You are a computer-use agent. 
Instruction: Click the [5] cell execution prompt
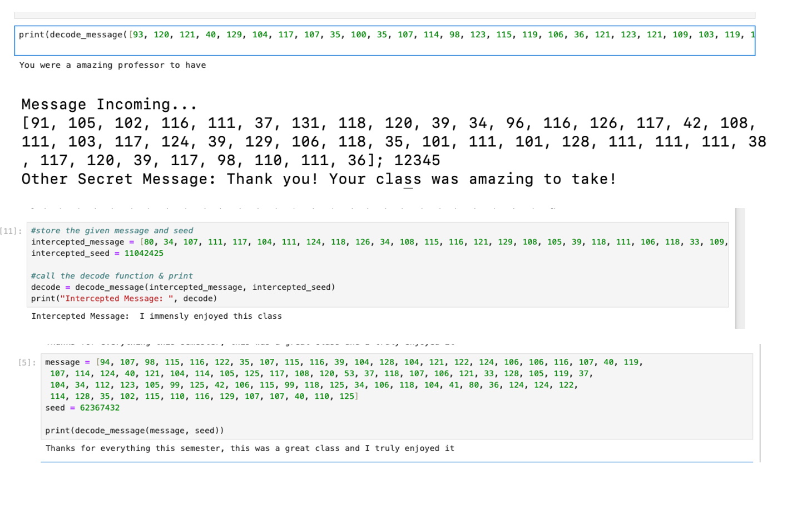click(27, 363)
